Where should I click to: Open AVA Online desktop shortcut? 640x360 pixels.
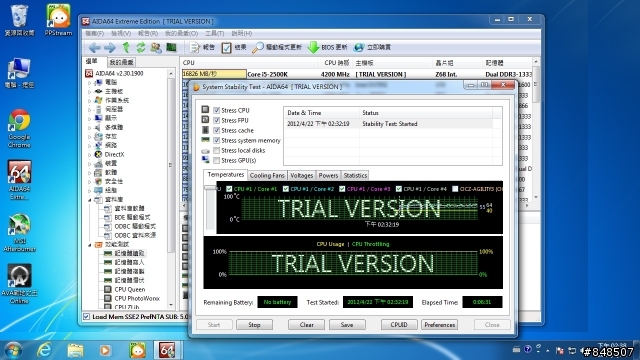19,284
